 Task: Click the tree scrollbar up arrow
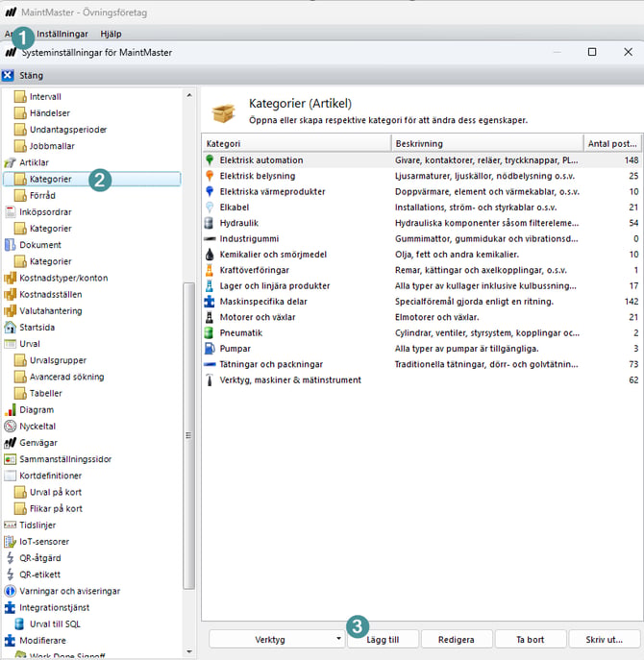[189, 95]
